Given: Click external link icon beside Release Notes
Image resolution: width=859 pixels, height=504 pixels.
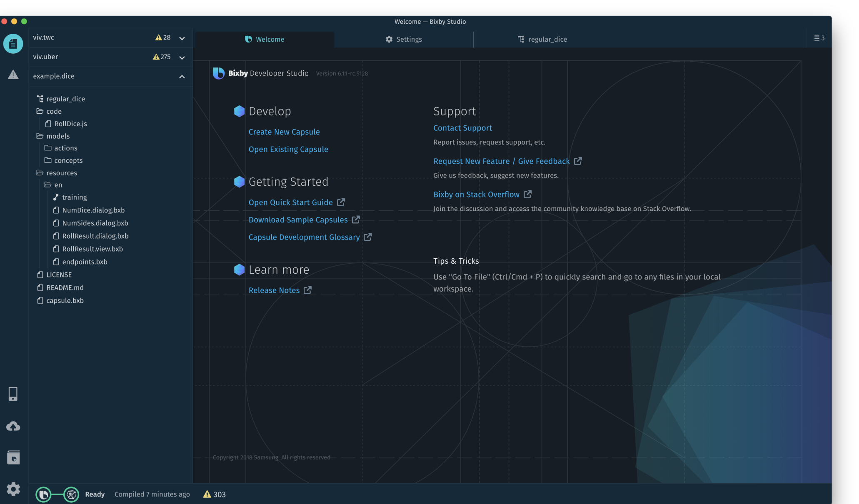Looking at the screenshot, I should pyautogui.click(x=307, y=290).
